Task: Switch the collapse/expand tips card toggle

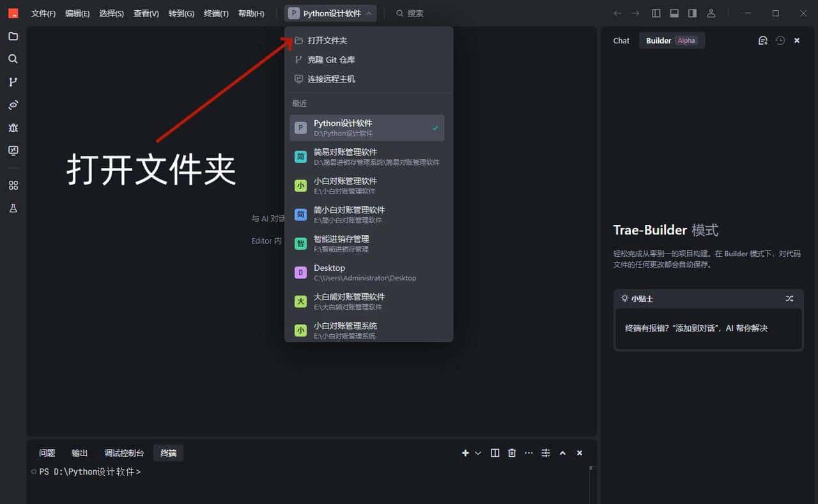Action: tap(789, 298)
